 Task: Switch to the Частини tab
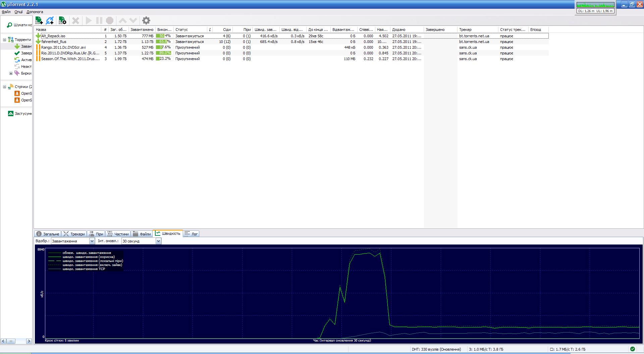(x=118, y=234)
